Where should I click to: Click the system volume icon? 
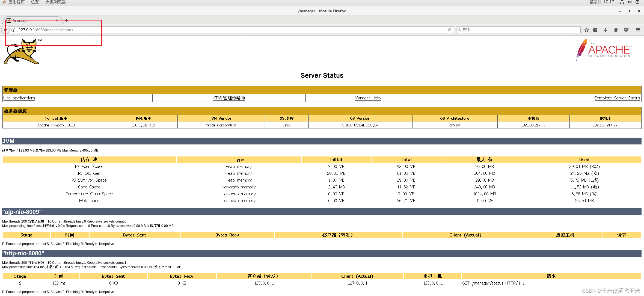click(x=630, y=2)
